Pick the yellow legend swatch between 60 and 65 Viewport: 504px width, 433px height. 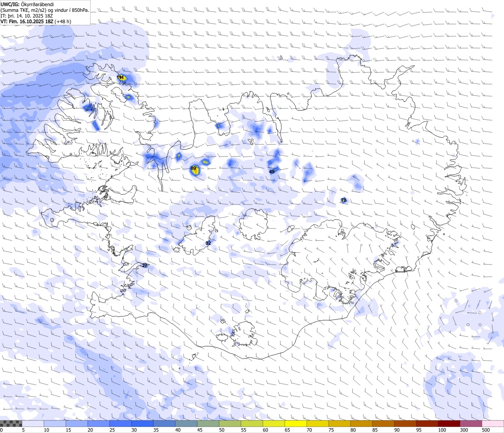(274, 423)
